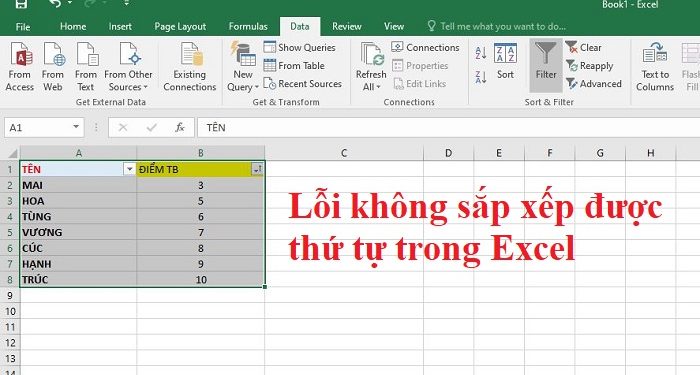700x375 pixels.
Task: Open Existing Connections
Action: (x=190, y=67)
